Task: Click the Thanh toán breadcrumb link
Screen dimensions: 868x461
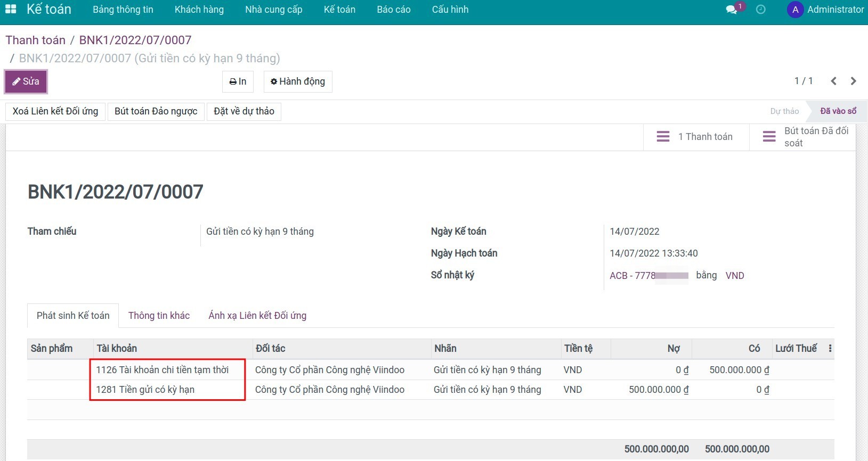Action: point(35,40)
